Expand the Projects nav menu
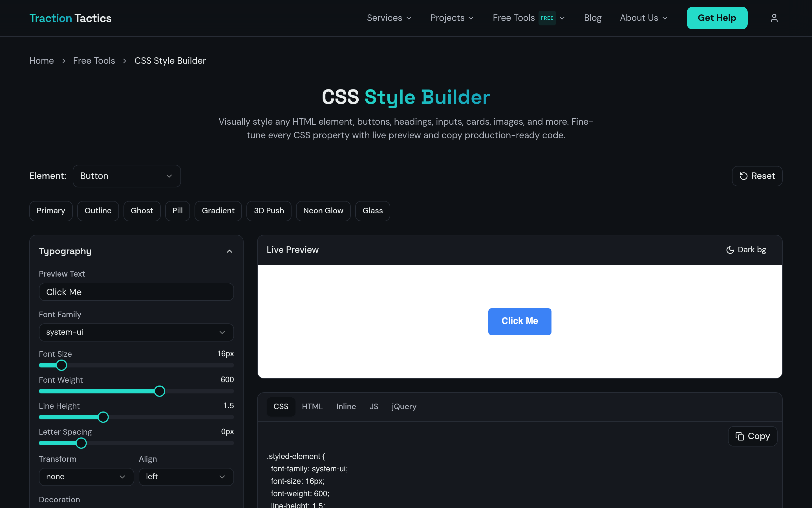Screen dimensions: 812x508 pos(452,18)
